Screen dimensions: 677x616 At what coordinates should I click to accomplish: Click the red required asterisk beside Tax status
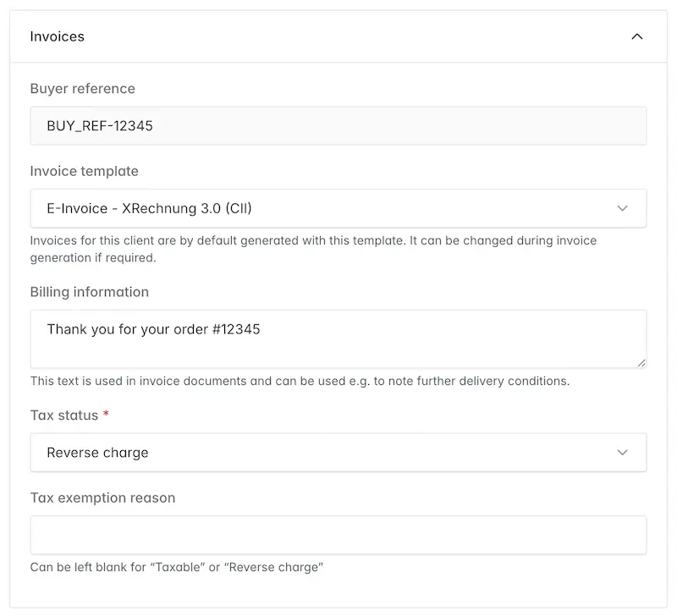point(106,415)
